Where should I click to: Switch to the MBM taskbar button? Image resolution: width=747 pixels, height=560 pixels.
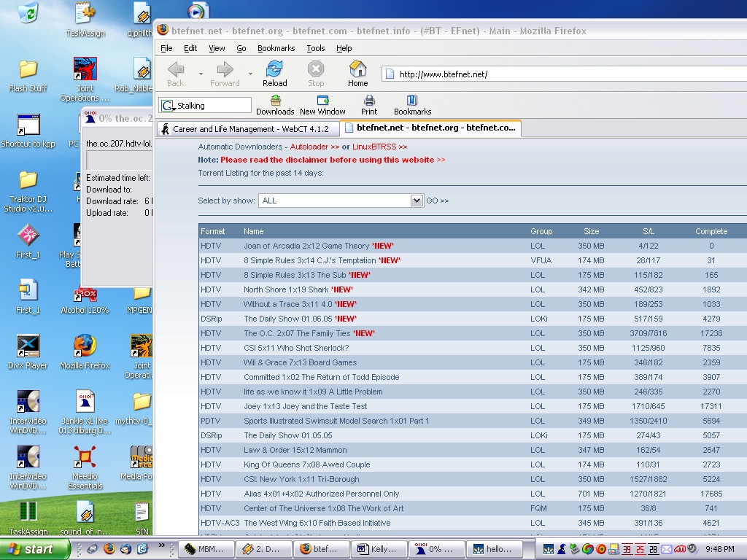tap(207, 549)
